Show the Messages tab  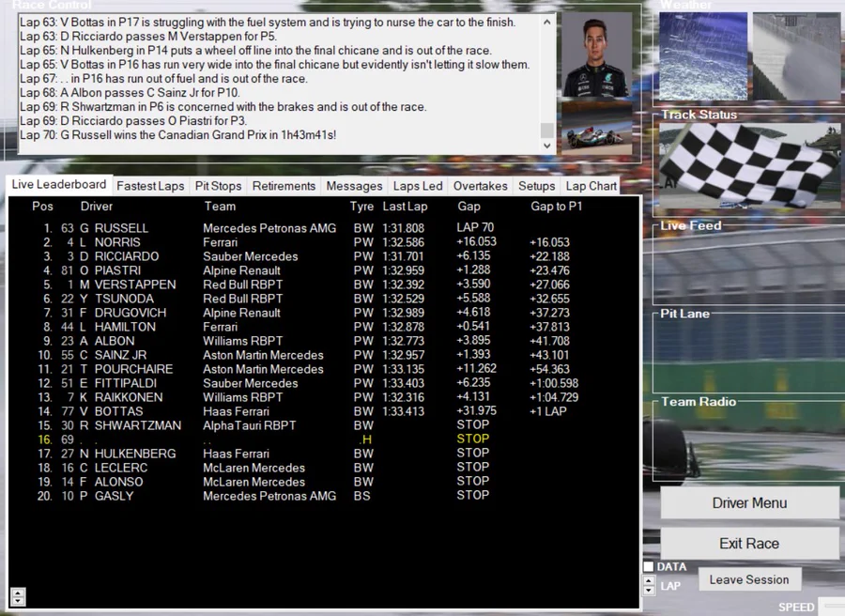click(x=354, y=186)
